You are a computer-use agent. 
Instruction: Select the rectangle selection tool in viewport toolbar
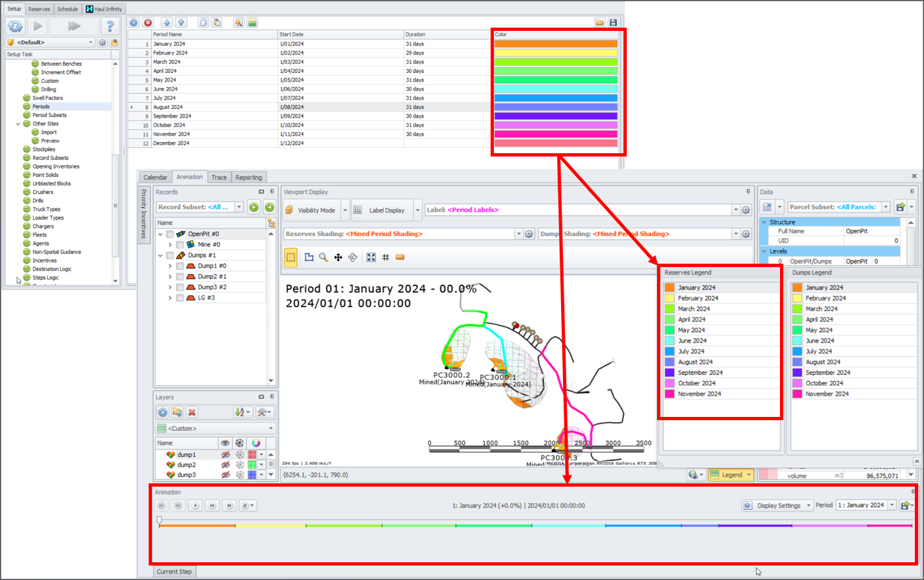coord(291,258)
